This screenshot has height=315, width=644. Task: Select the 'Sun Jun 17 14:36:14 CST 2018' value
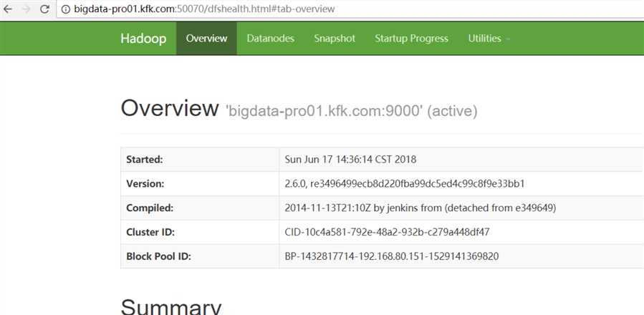click(x=350, y=160)
